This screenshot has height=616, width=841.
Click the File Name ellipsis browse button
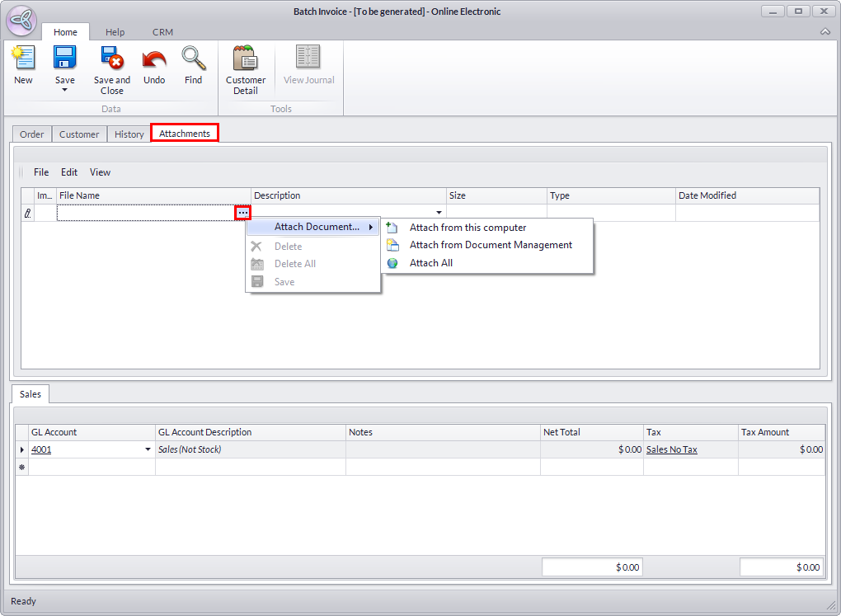tap(242, 213)
